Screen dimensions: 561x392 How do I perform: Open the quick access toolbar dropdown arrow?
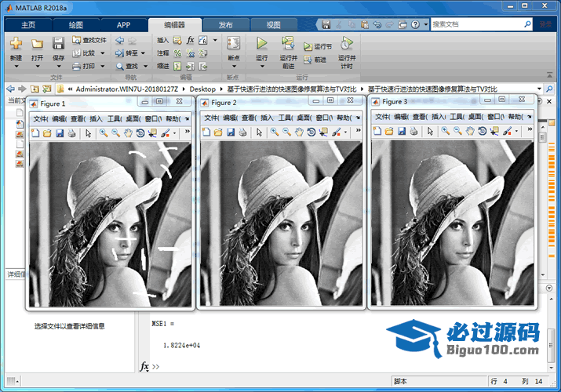click(426, 24)
